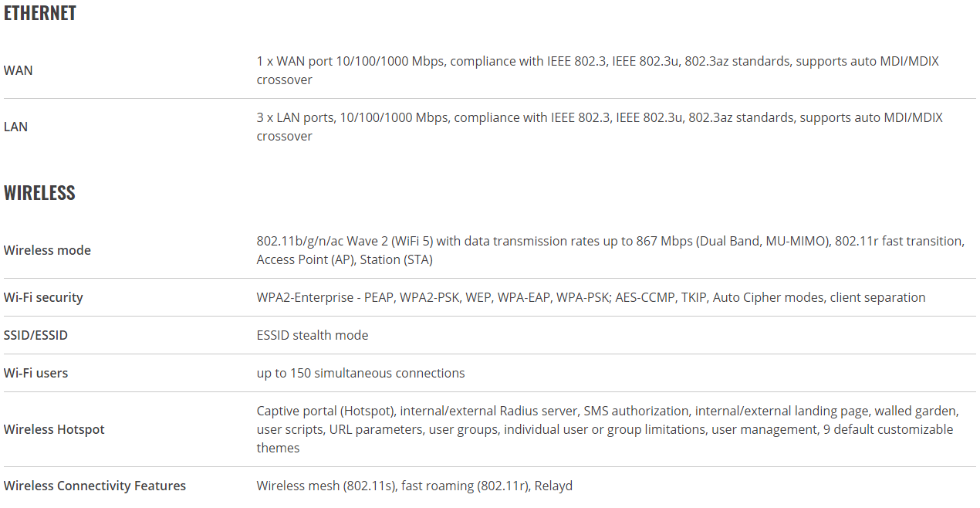
Task: Click the Wireless Connectivity Features label
Action: pos(95,486)
